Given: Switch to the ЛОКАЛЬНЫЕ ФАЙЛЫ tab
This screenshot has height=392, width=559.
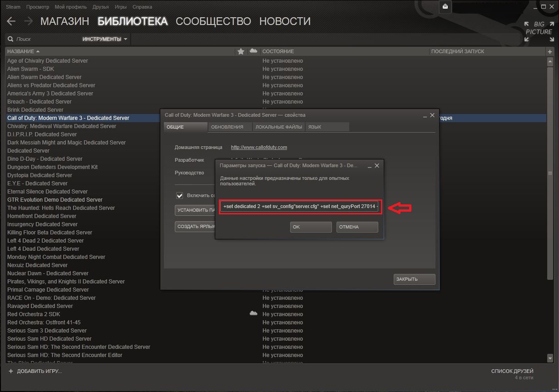Looking at the screenshot, I should coord(278,127).
